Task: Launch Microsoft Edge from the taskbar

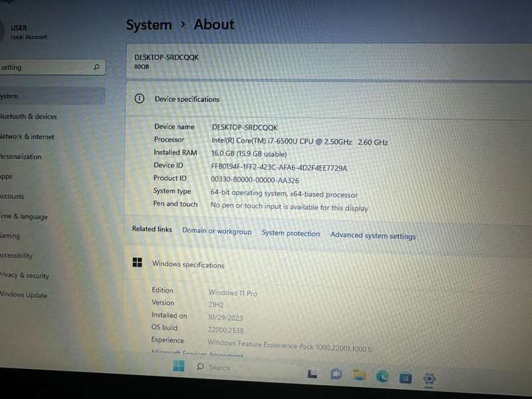Action: tap(382, 376)
